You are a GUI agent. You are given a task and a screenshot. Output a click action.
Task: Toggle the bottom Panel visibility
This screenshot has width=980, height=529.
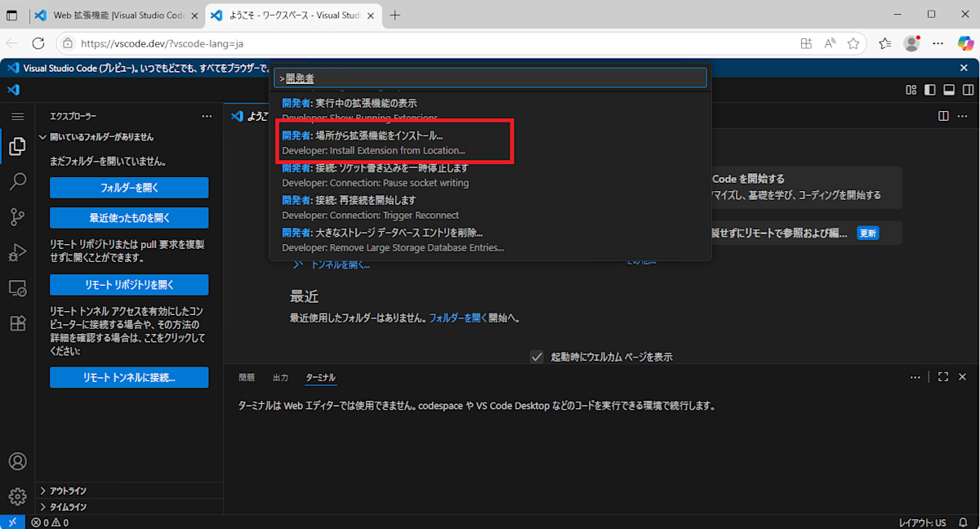pyautogui.click(x=949, y=90)
